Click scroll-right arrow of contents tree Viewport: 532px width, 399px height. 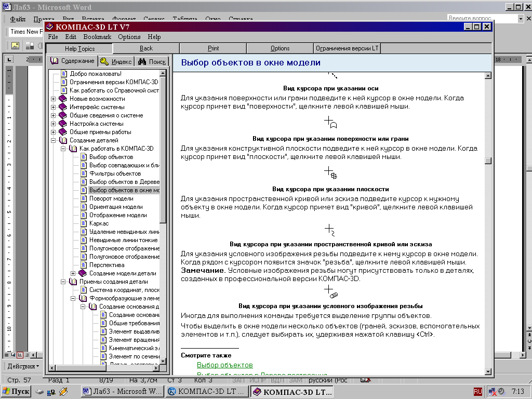pos(156,368)
